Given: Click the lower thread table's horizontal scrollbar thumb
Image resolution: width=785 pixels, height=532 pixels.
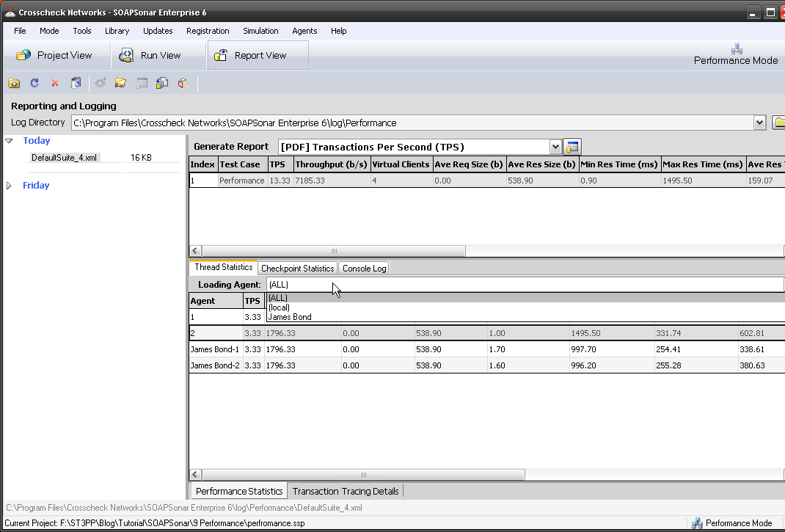Looking at the screenshot, I should [x=363, y=474].
